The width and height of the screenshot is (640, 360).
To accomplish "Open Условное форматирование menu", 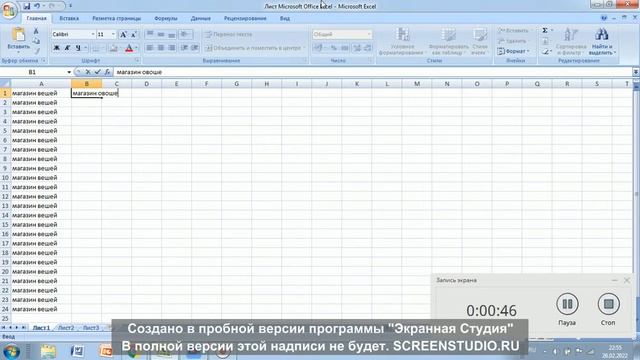I will [x=402, y=41].
